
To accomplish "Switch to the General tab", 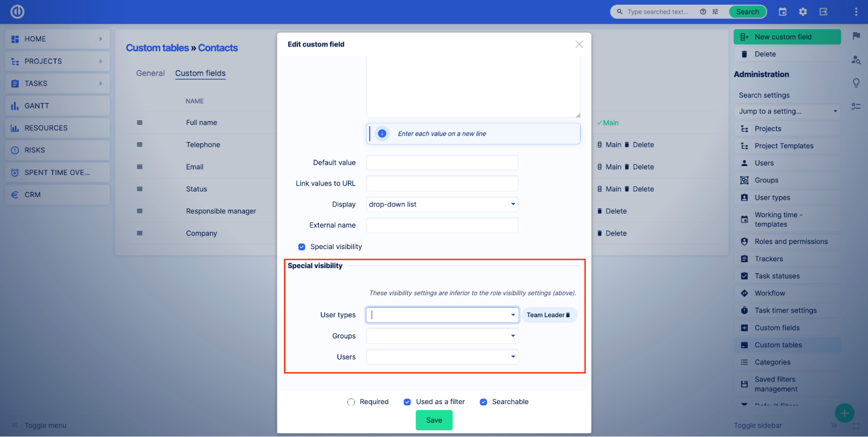I will pos(150,73).
